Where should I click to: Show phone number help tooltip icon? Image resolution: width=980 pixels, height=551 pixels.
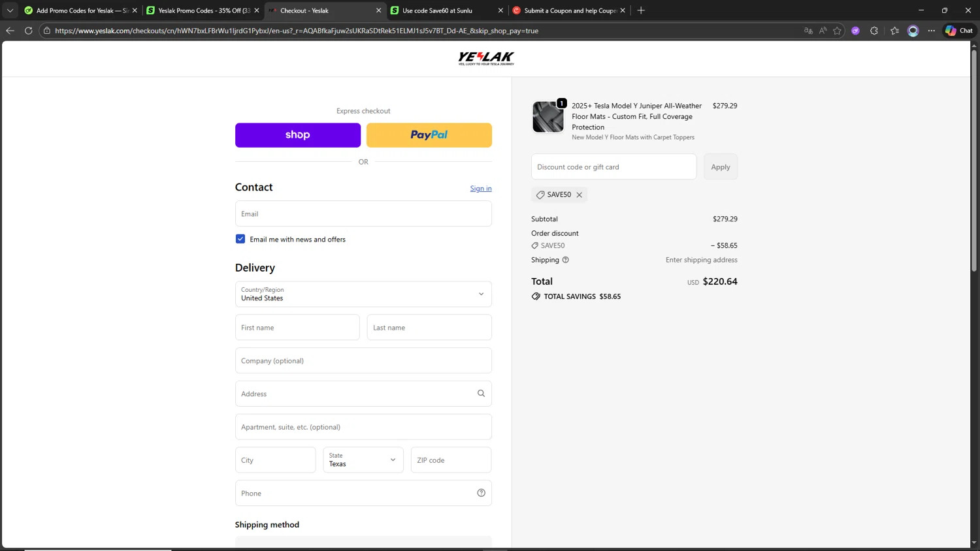482,493
